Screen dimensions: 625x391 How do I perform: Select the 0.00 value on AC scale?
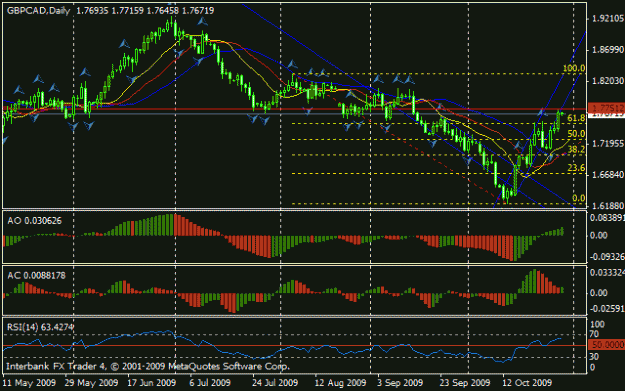click(598, 293)
